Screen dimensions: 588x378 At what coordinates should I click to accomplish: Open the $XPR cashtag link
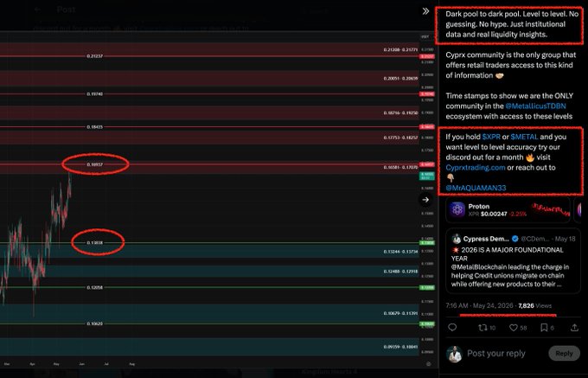click(x=491, y=137)
